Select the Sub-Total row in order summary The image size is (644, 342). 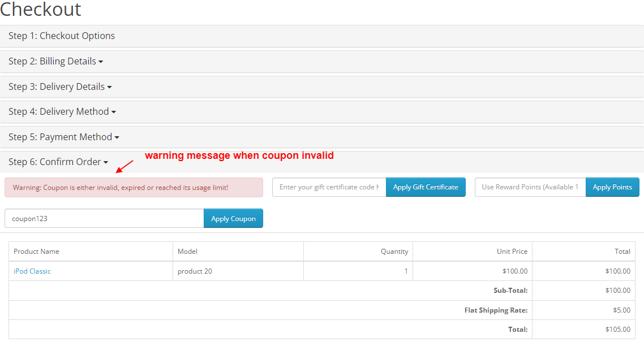tap(511, 290)
